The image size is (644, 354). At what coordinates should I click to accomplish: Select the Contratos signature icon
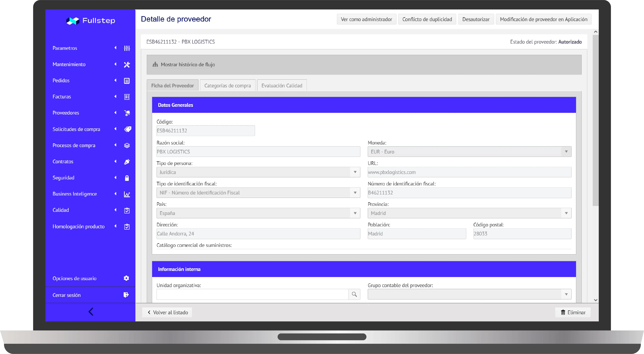(127, 161)
